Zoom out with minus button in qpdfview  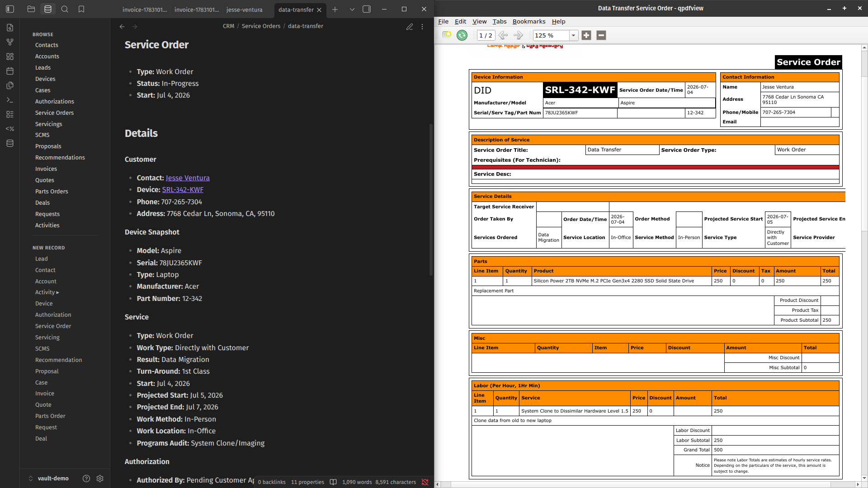click(601, 35)
